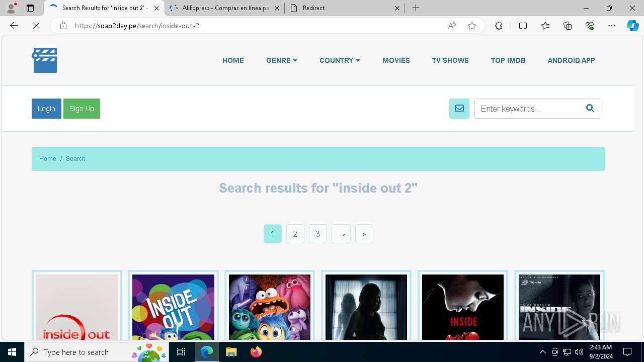The image size is (644, 362).
Task: Open network status tray icon
Action: click(x=567, y=352)
